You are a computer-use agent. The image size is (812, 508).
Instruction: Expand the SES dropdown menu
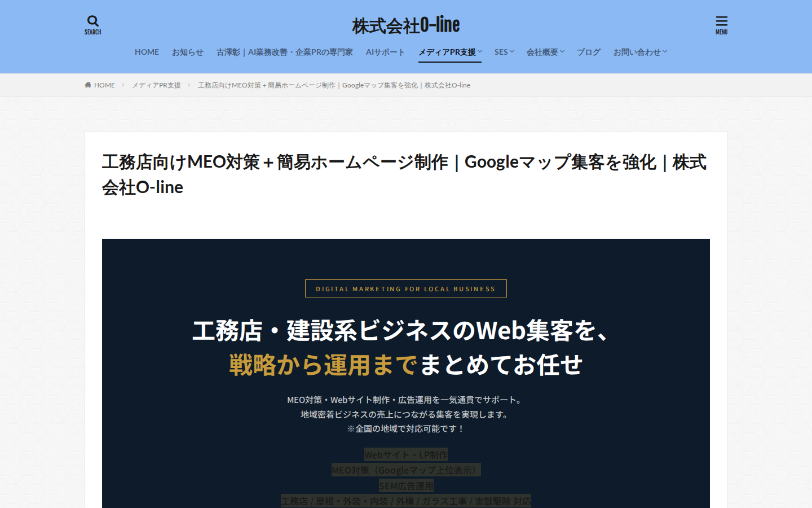(x=504, y=52)
